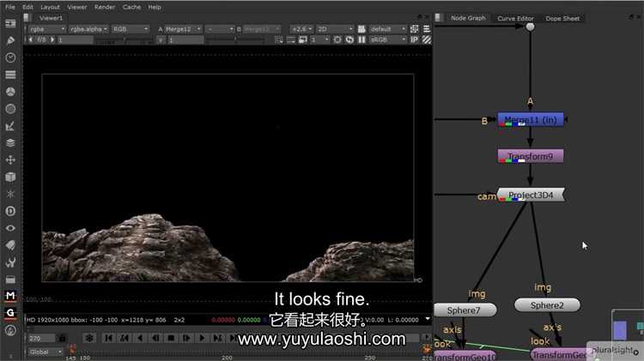This screenshot has width=644, height=361.
Task: Switch to the Dope Sheet tab
Action: coord(562,18)
